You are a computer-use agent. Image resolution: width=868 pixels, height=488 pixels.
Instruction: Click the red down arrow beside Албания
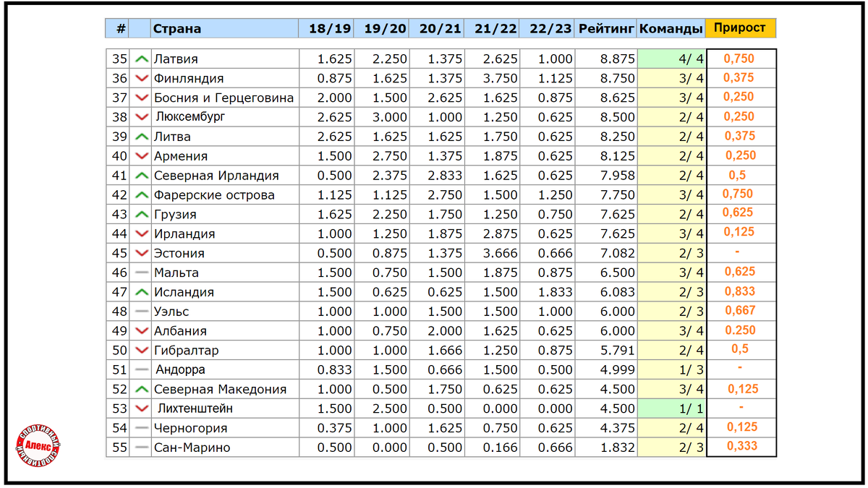coord(142,331)
